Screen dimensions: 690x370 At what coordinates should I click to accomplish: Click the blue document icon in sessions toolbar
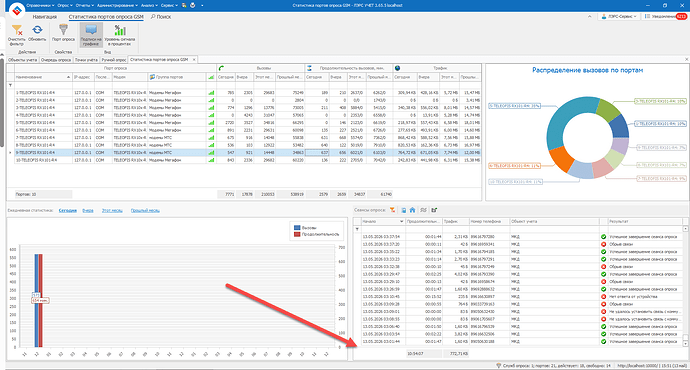[404, 210]
